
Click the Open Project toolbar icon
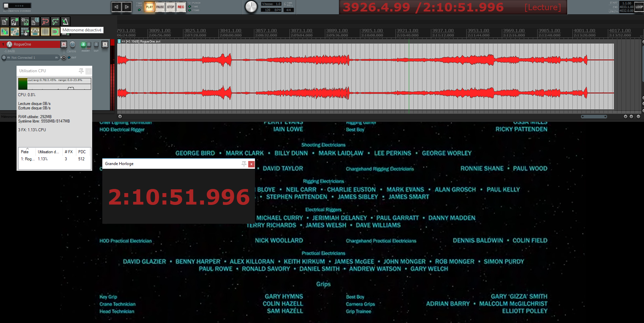(15, 22)
